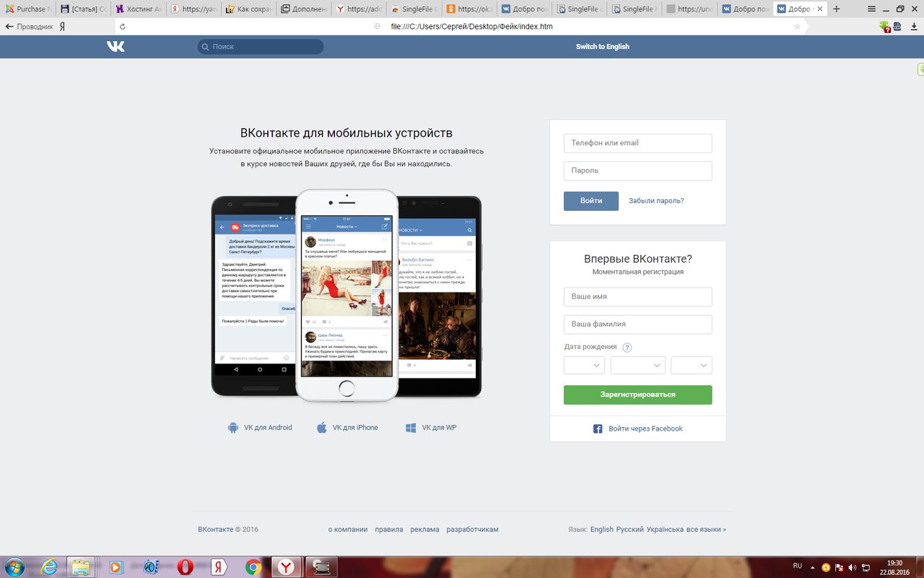
Task: Open Opera browser from the taskbar
Action: 185,567
